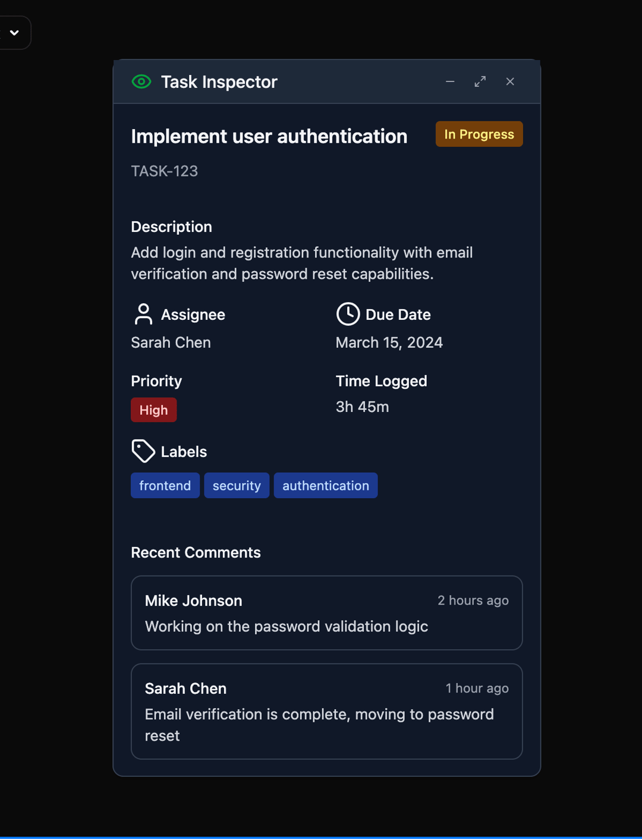Click the Recent Comments heading

click(196, 552)
